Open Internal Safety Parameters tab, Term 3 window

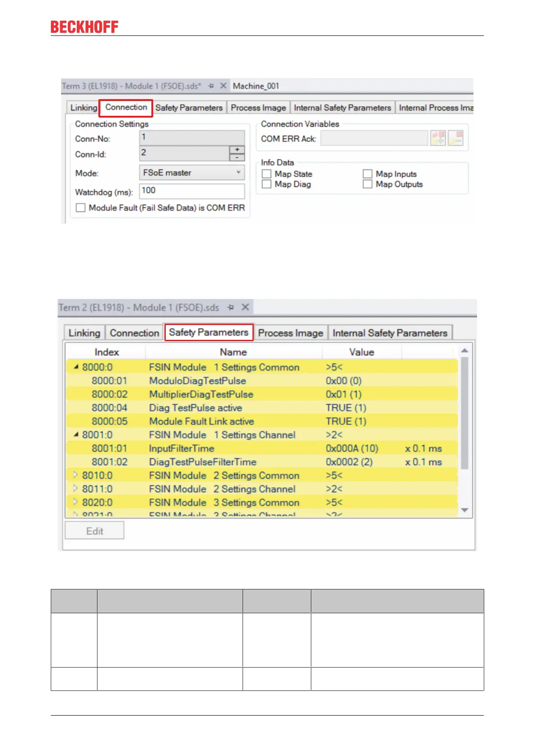(342, 108)
